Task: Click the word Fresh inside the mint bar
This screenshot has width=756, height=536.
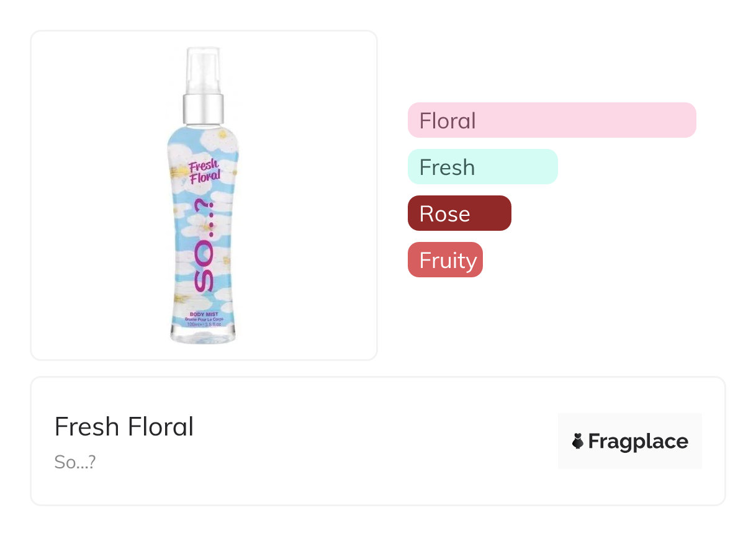Action: click(447, 167)
